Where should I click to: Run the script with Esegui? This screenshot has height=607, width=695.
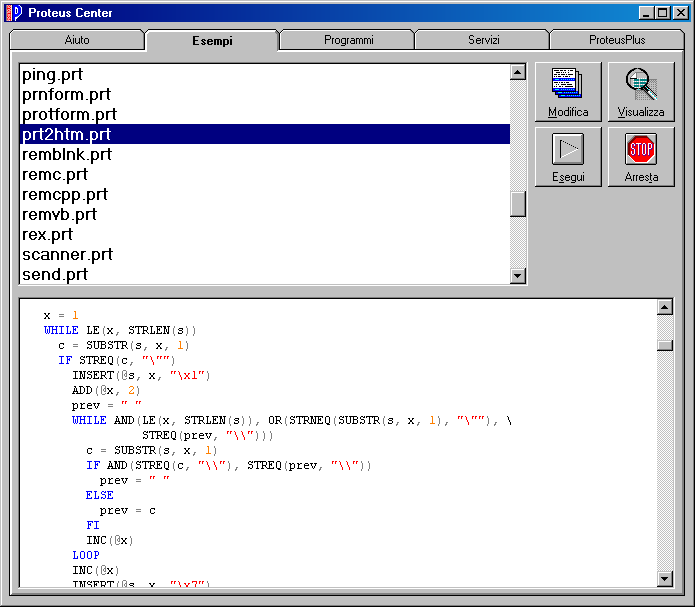(568, 157)
